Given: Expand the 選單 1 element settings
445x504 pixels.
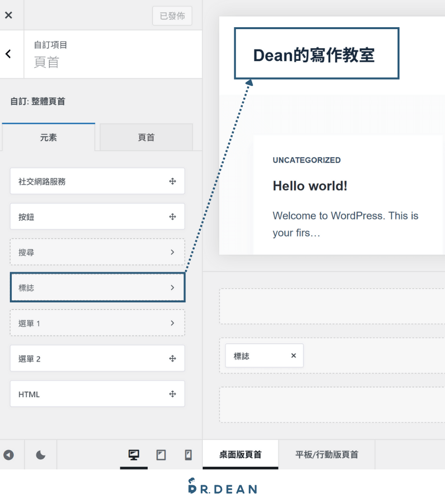Looking at the screenshot, I should coord(97,323).
